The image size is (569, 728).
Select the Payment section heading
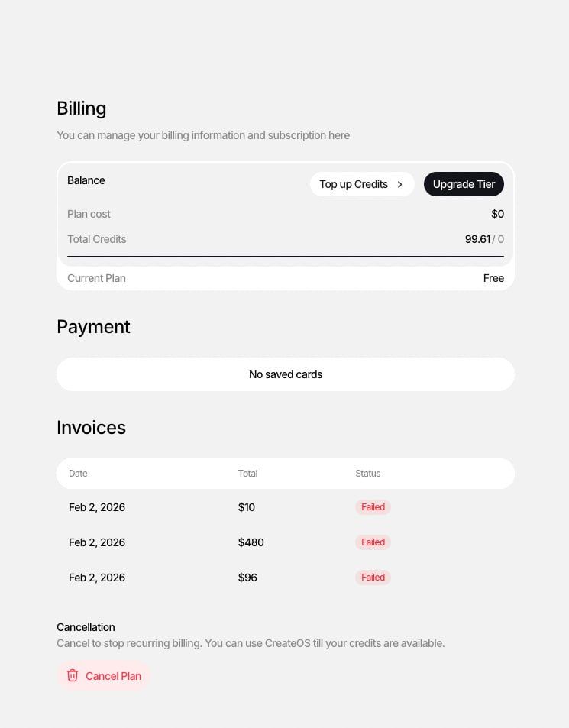point(93,326)
